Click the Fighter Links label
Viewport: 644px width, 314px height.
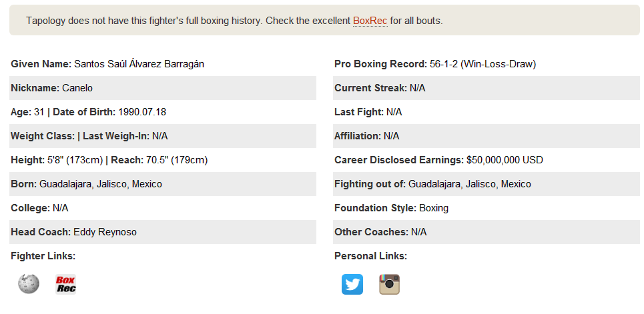click(x=43, y=256)
